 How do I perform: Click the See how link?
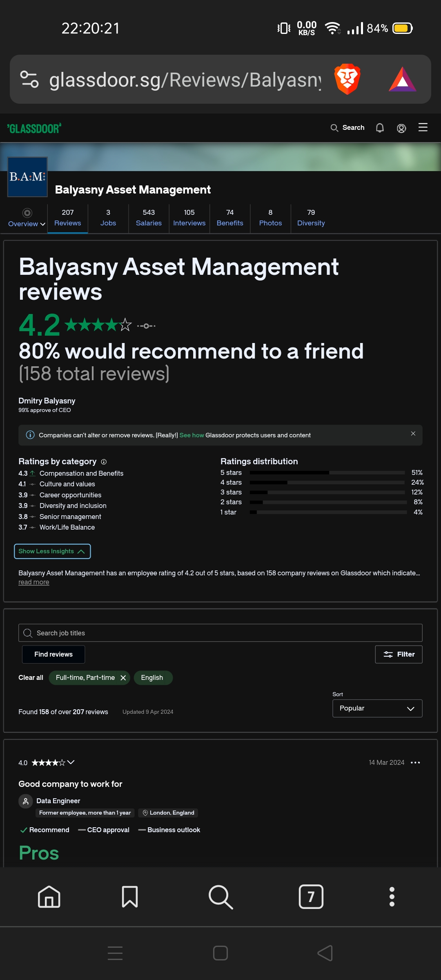(x=192, y=435)
